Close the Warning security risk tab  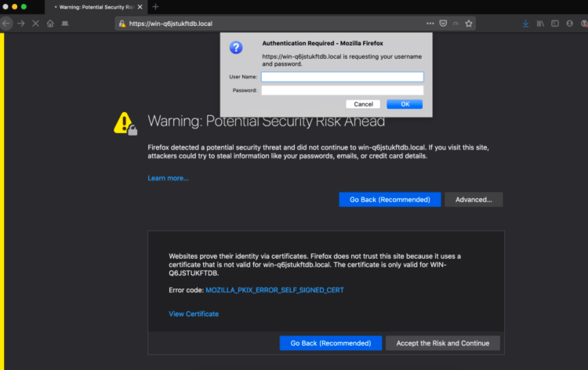140,7
